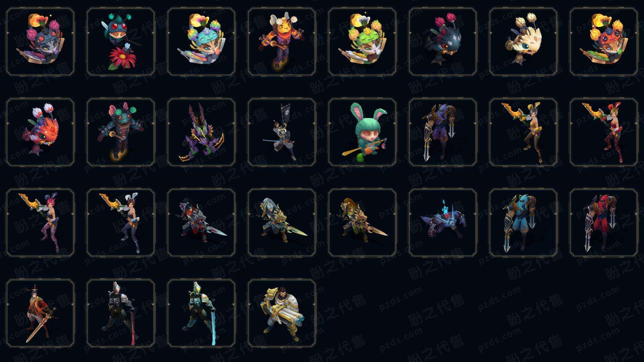Pick the white-armored gunner with gold cannon
Screen dimensions: 644x362
click(x=282, y=313)
